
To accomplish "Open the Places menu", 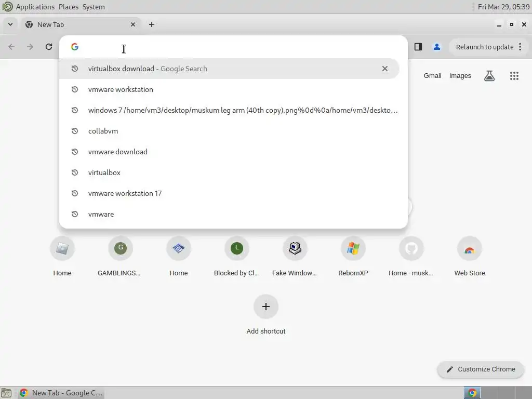I will coord(68,7).
